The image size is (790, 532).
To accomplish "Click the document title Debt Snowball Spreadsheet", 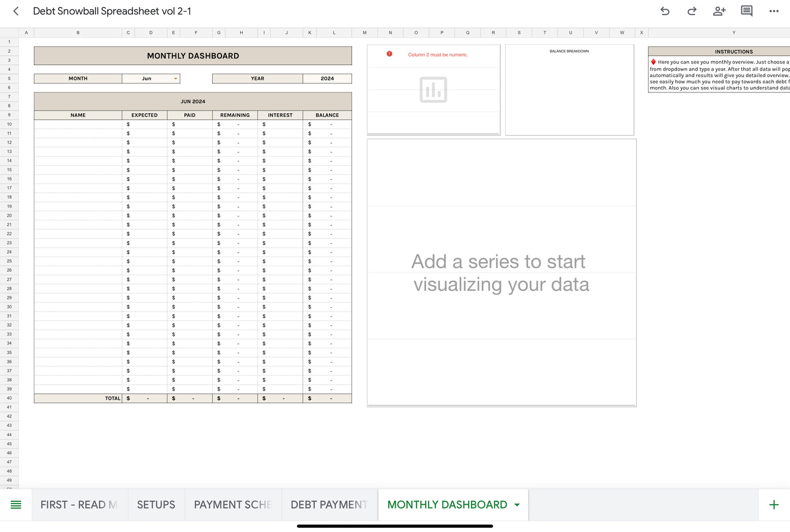I will pos(112,11).
